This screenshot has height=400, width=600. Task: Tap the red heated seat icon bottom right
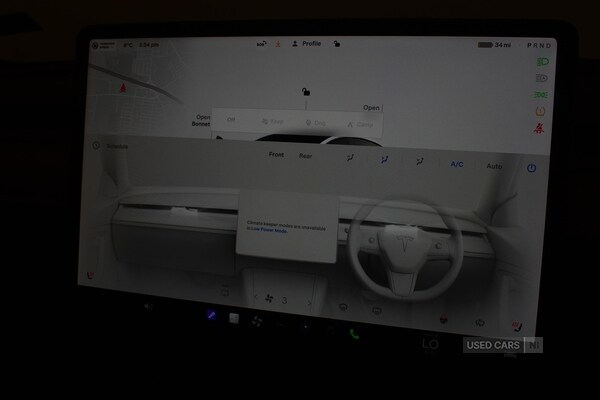pyautogui.click(x=517, y=326)
